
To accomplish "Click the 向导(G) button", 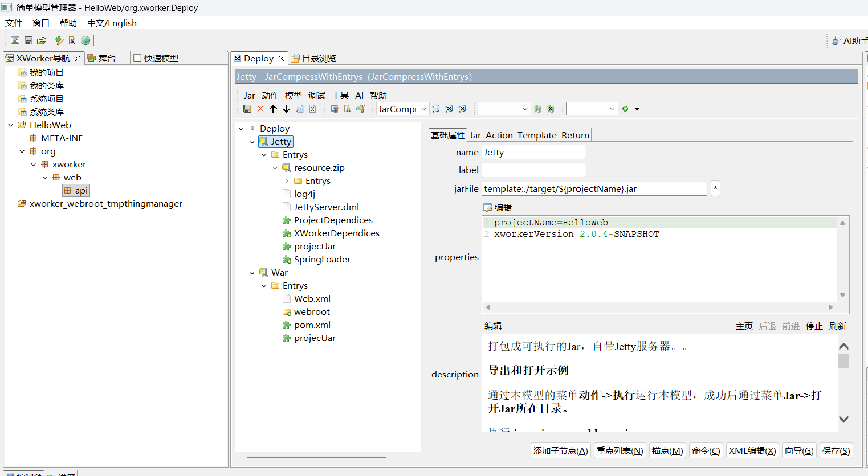I will pos(799,450).
